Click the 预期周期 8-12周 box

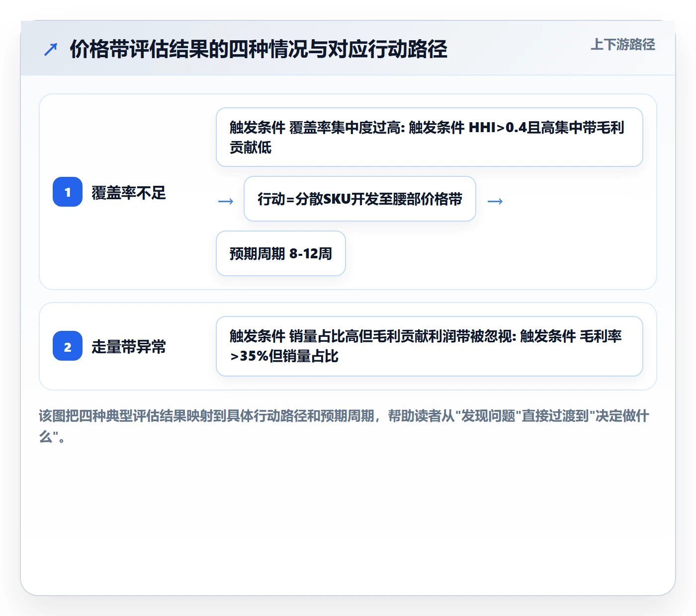(281, 253)
